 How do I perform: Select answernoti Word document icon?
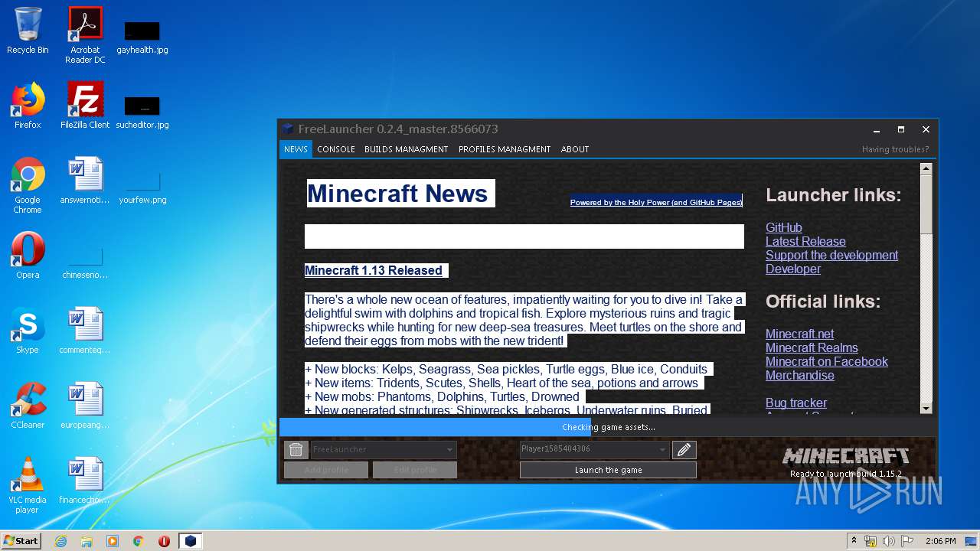coord(85,181)
